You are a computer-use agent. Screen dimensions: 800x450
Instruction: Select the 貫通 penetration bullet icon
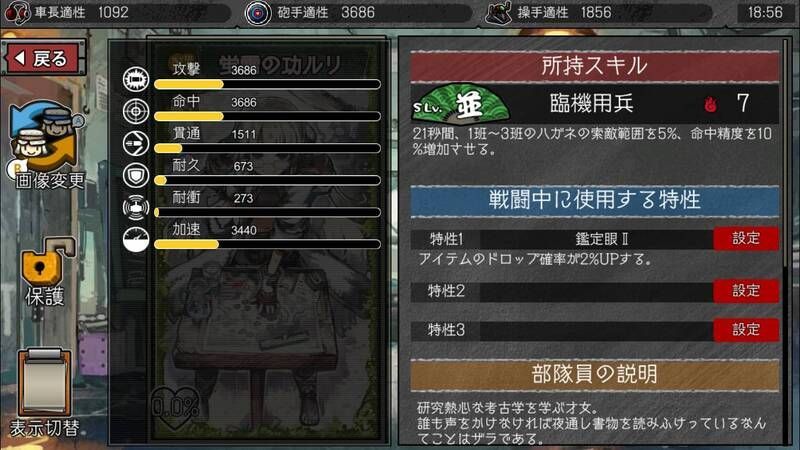(x=136, y=143)
